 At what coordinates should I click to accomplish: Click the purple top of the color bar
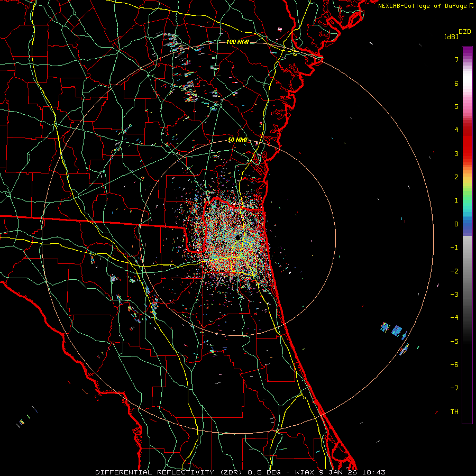pyautogui.click(x=467, y=52)
